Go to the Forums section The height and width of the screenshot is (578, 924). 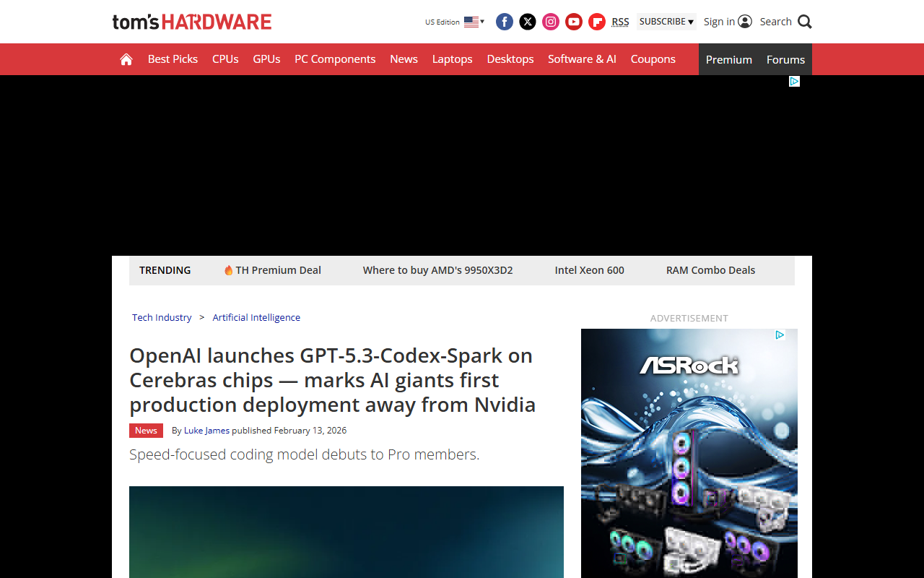(x=785, y=59)
